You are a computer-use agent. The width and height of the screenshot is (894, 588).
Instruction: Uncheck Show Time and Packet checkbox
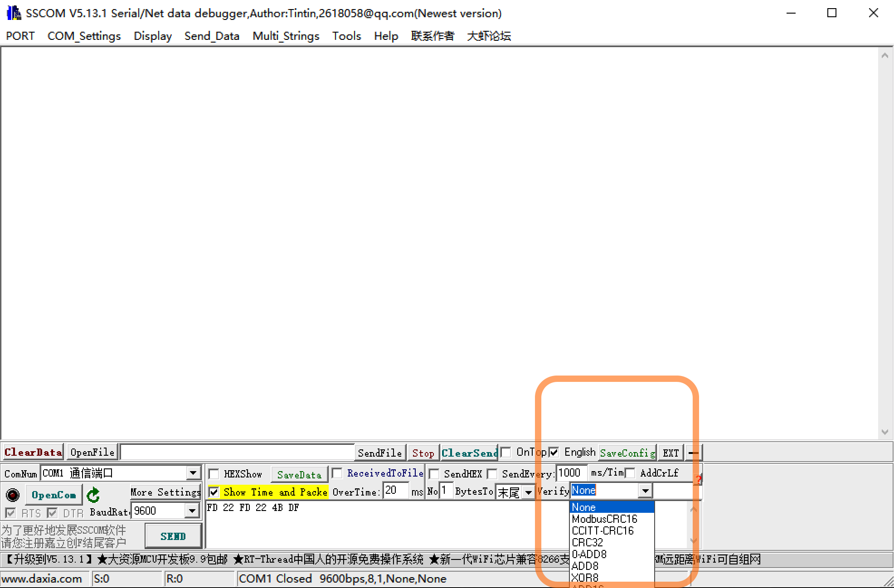pyautogui.click(x=214, y=492)
